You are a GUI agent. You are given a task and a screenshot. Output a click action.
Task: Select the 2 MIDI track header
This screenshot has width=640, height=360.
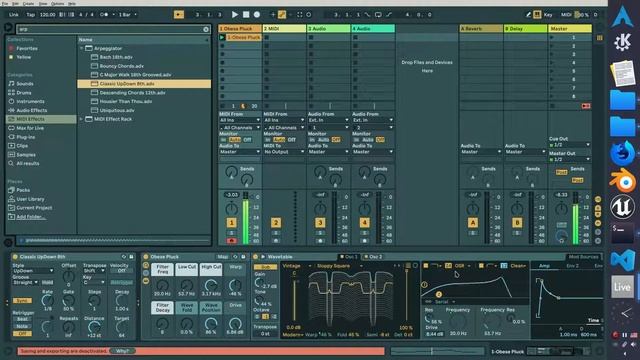click(284, 29)
